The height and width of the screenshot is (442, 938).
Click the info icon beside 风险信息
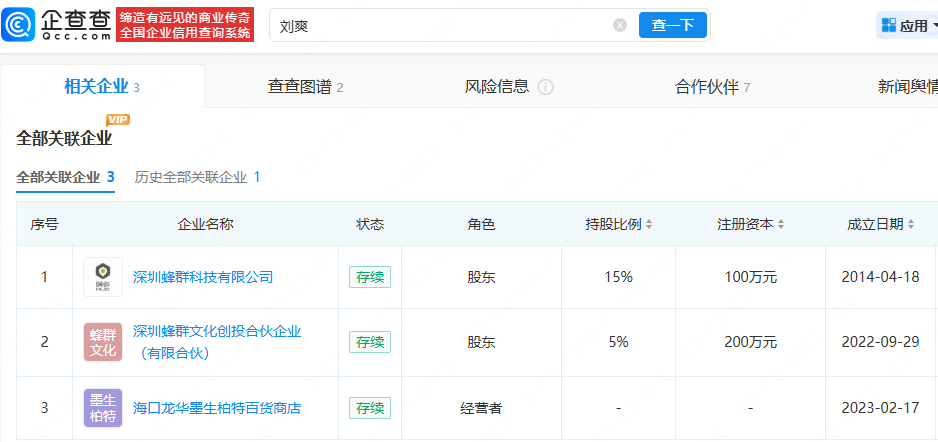click(x=545, y=87)
